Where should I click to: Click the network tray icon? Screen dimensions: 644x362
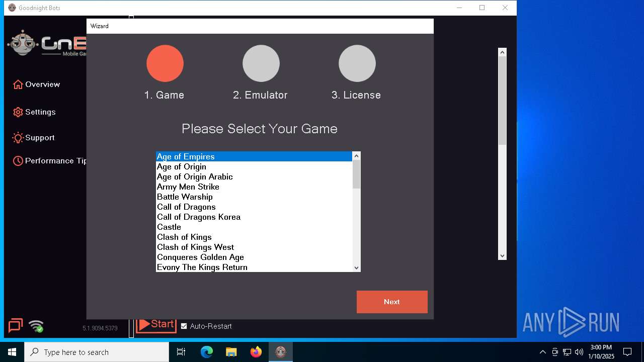tap(567, 352)
